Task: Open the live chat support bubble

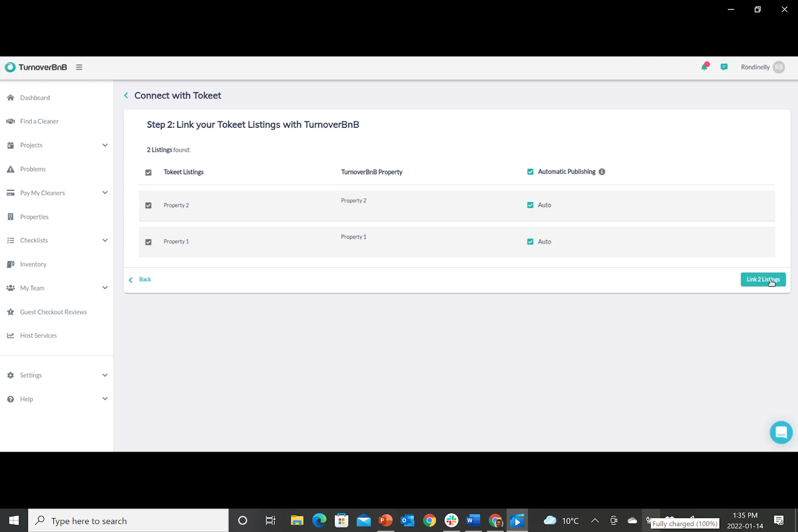Action: pos(781,432)
